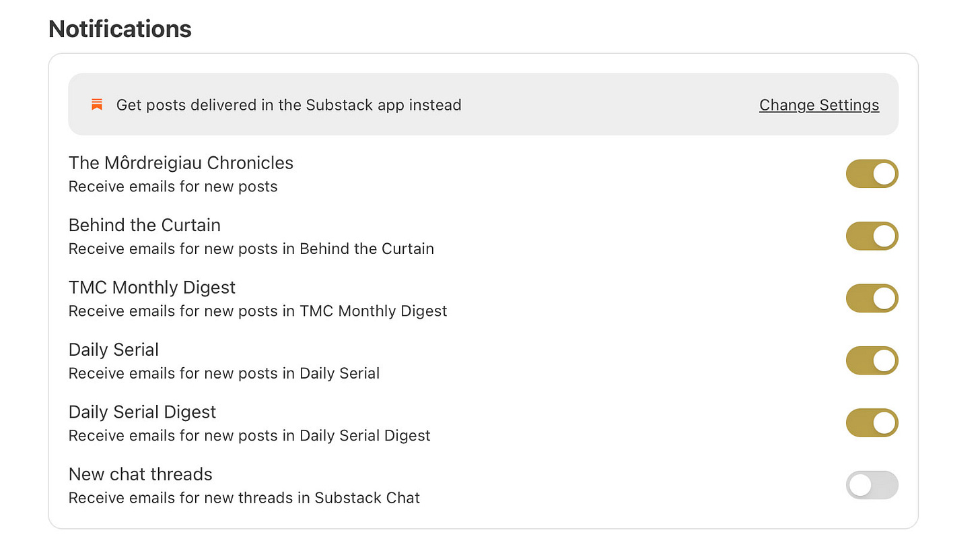Click "Receive emails for new posts in Behind the Curtain"
The height and width of the screenshot is (545, 980).
pos(251,249)
